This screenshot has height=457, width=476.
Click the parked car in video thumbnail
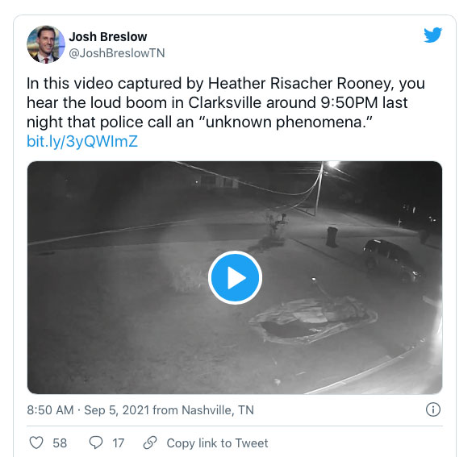point(393,261)
